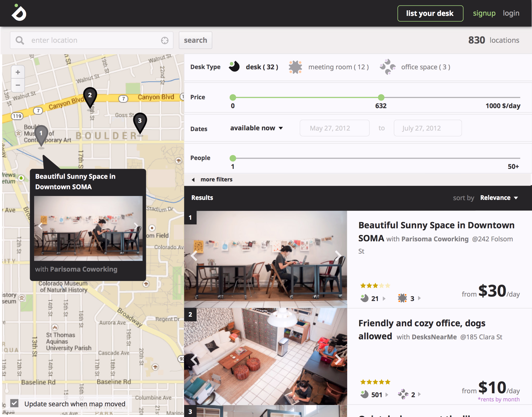Show next photo of result 1

click(338, 256)
